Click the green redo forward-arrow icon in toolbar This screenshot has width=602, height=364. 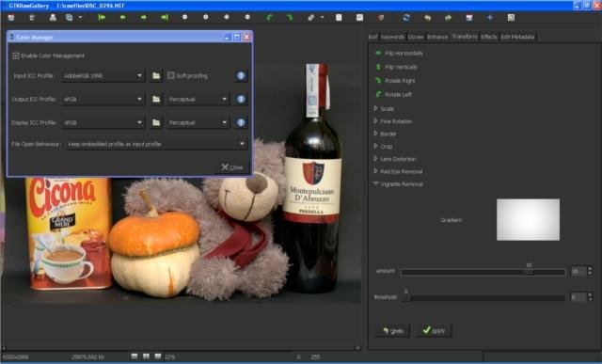click(448, 18)
